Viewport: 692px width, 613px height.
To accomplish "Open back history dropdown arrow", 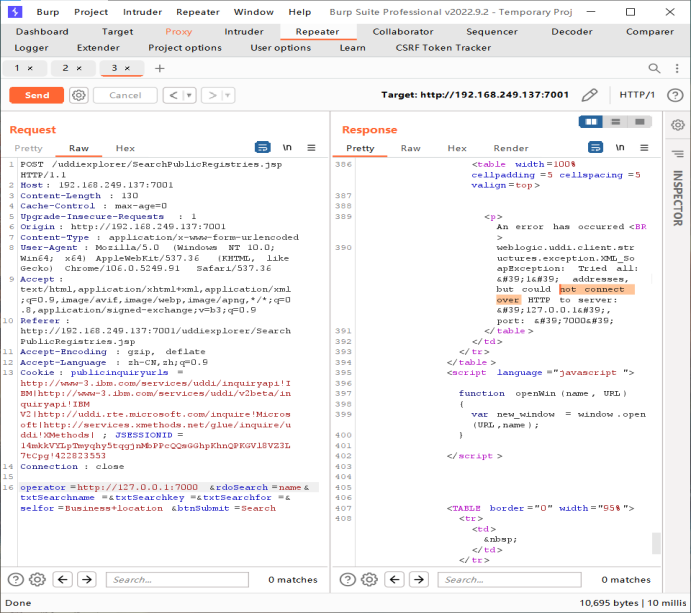I will click(x=189, y=95).
